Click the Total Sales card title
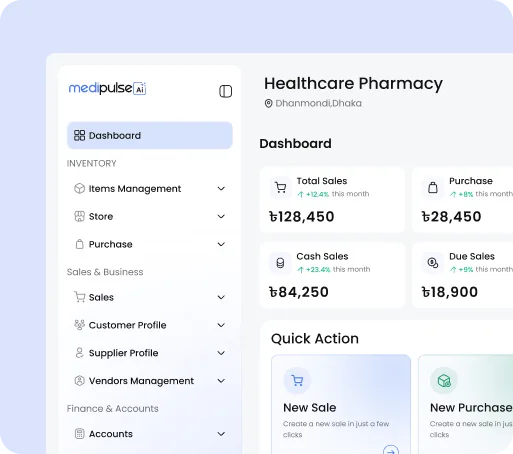 point(322,181)
